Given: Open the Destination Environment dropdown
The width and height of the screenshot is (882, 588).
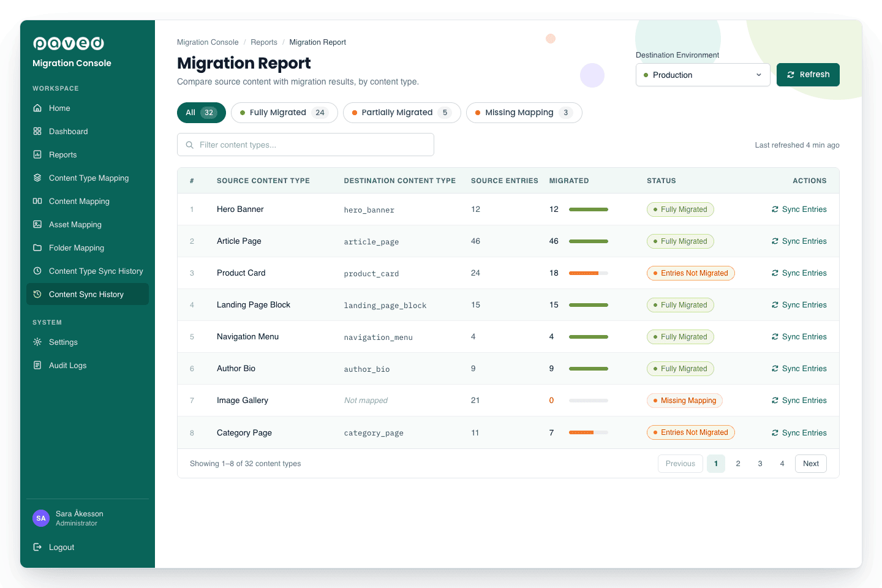Looking at the screenshot, I should coord(703,75).
